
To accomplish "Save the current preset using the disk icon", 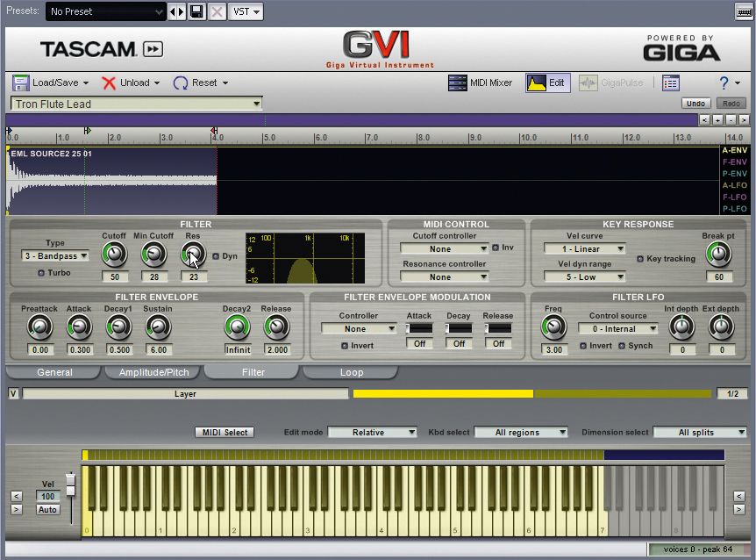I will coord(196,11).
